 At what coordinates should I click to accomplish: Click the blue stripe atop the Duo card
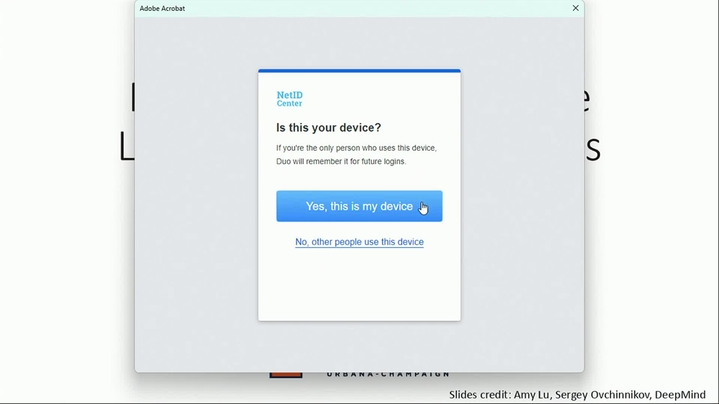point(359,71)
